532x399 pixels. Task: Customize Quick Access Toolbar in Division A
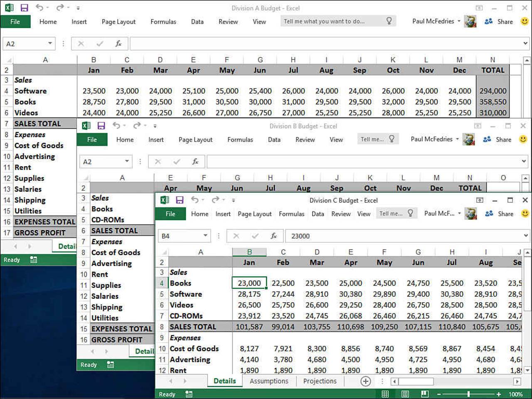tap(78, 8)
